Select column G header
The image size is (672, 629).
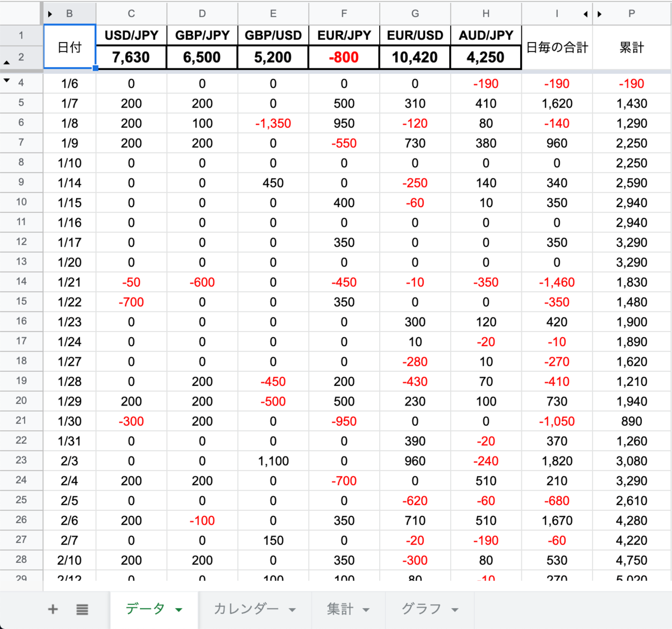tap(415, 13)
